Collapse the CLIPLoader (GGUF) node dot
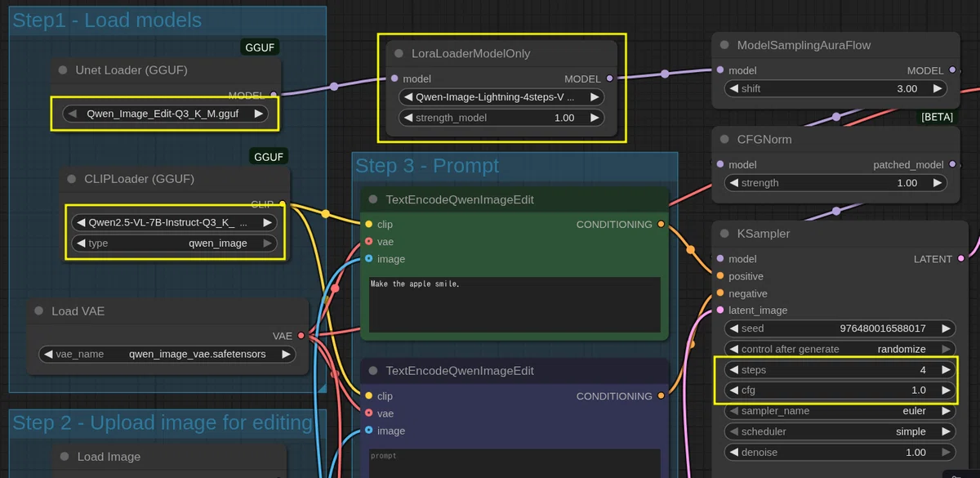 [x=71, y=179]
